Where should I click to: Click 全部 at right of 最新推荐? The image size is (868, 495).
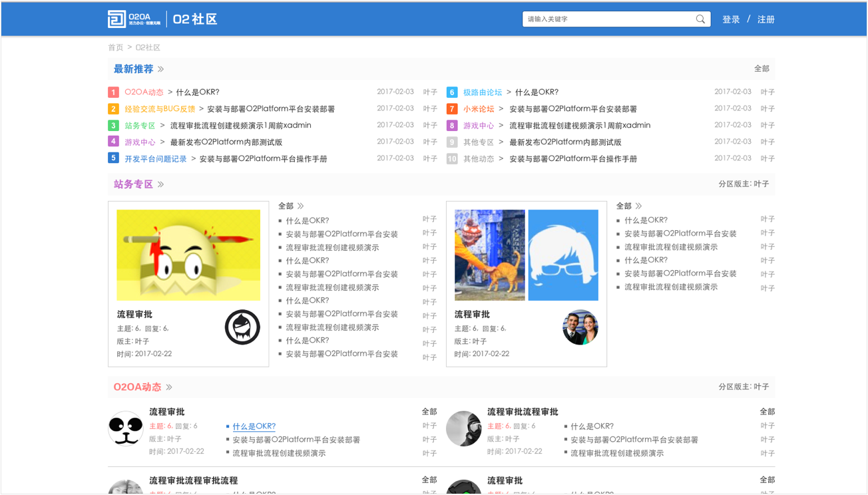point(761,69)
